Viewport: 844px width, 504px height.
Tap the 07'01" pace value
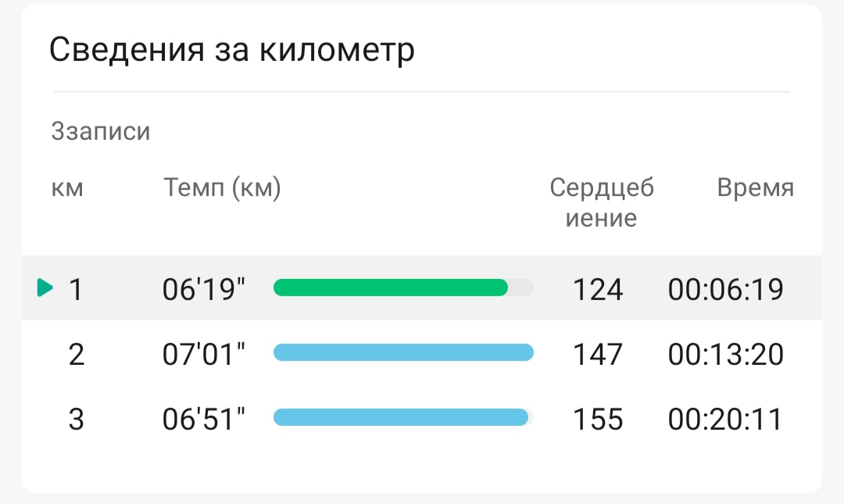204,354
